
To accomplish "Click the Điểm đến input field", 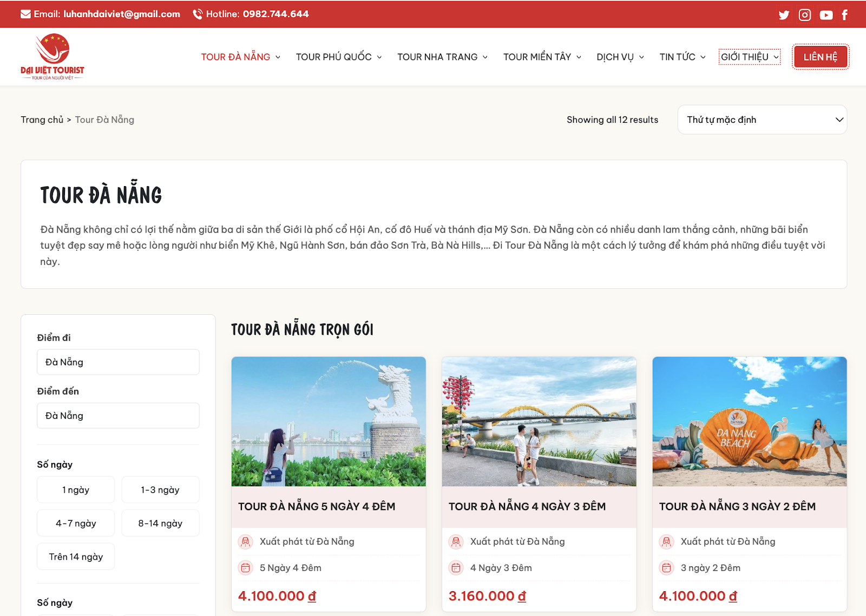I will pos(118,416).
